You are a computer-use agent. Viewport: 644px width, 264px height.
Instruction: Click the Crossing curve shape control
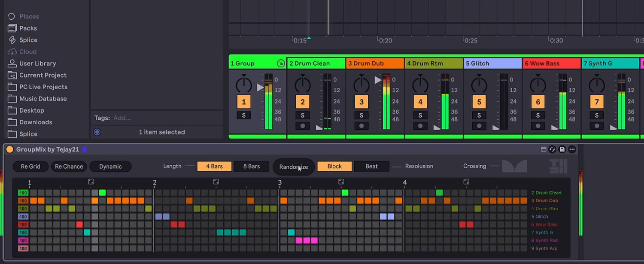click(x=514, y=167)
